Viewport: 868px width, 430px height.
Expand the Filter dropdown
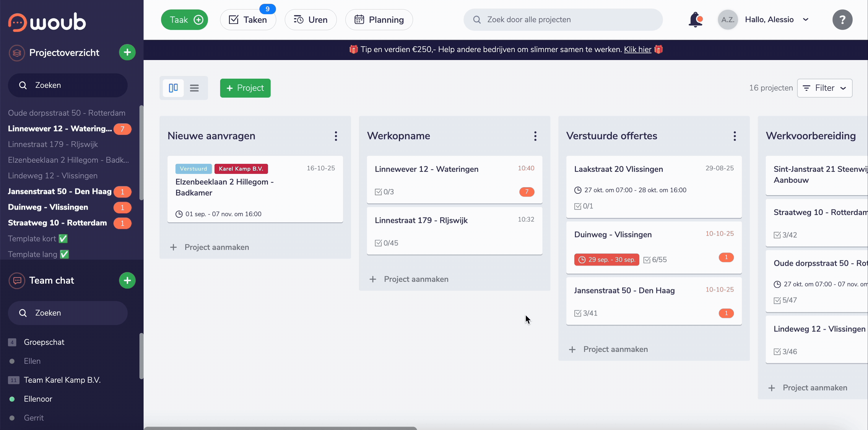point(825,88)
